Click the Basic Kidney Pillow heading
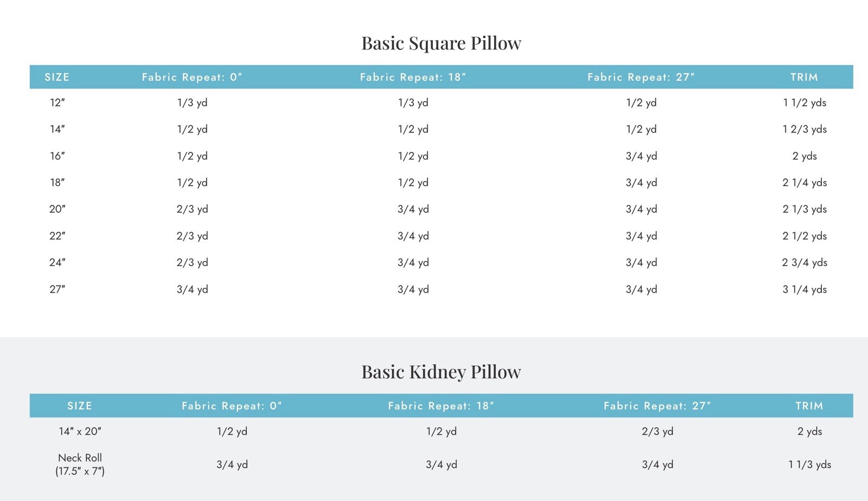 point(441,372)
